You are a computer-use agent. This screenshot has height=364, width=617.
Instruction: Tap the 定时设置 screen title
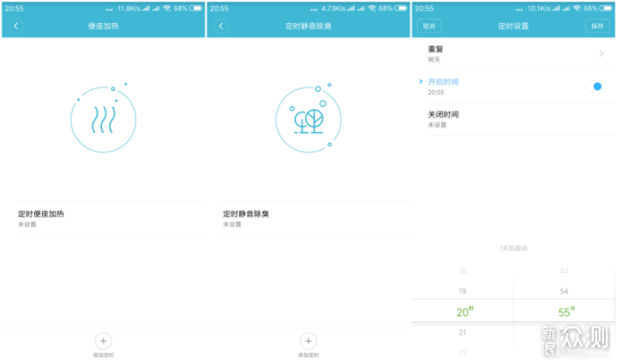[513, 26]
